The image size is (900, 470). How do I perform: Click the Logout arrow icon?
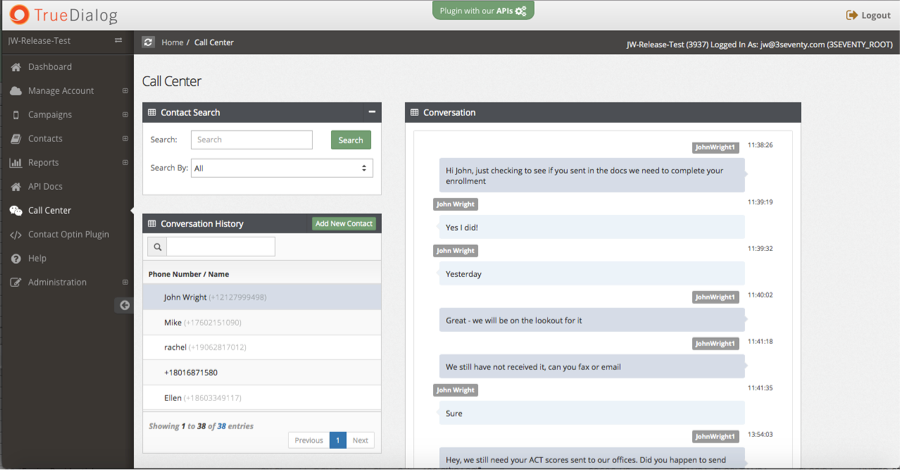click(x=851, y=15)
